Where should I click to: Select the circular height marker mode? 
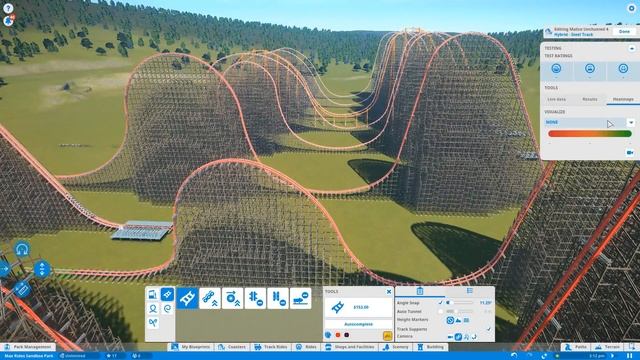450,320
